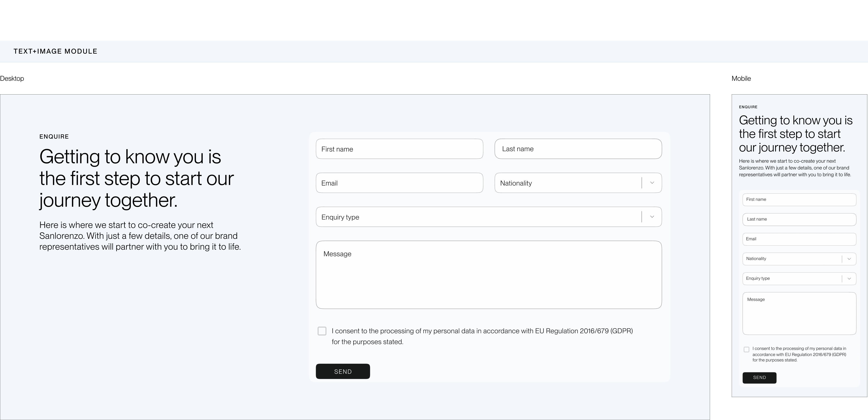Focus the mobile Email input
Viewport: 868px width, 420px height.
[x=799, y=239]
